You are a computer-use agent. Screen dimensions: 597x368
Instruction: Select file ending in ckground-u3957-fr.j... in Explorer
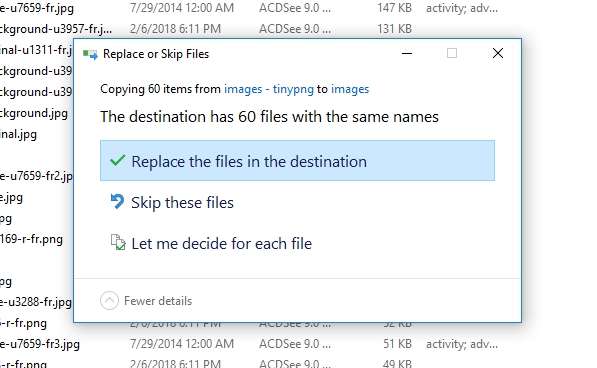point(56,29)
